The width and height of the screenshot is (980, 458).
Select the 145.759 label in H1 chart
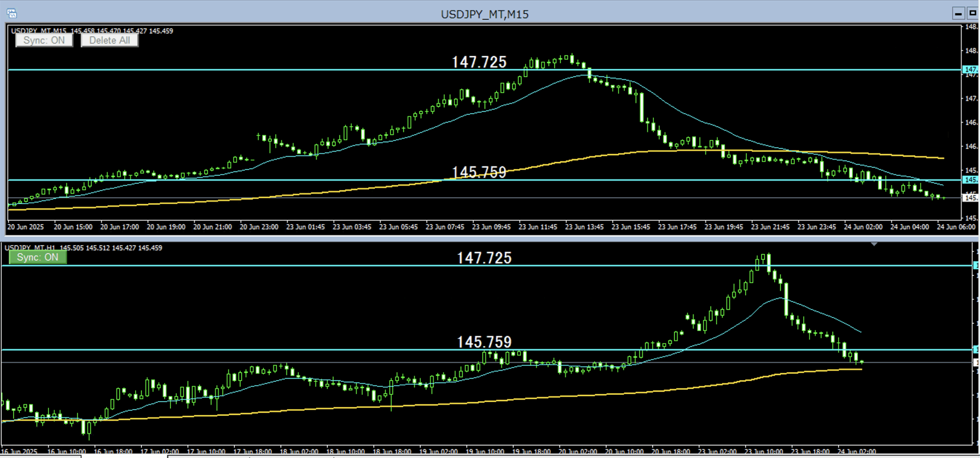pos(484,342)
